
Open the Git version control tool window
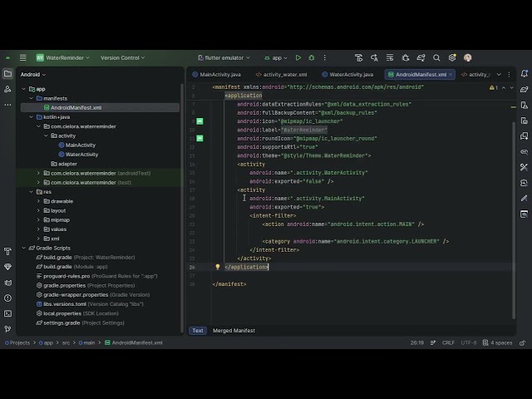coord(7,329)
